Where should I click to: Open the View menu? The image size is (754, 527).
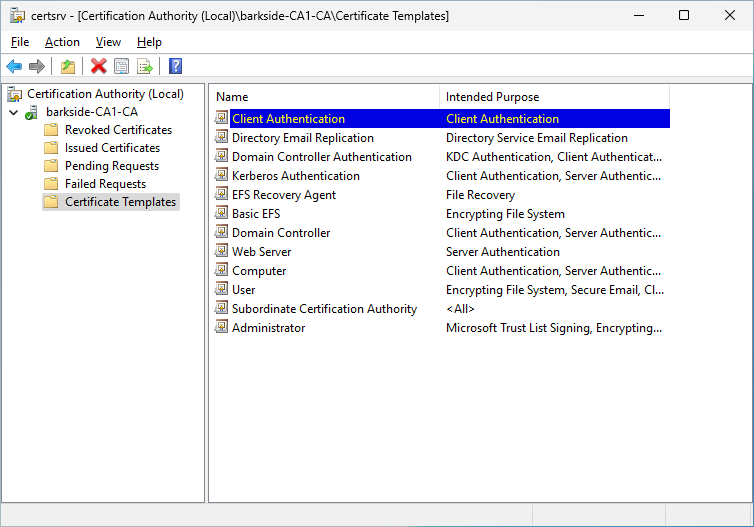click(x=108, y=42)
